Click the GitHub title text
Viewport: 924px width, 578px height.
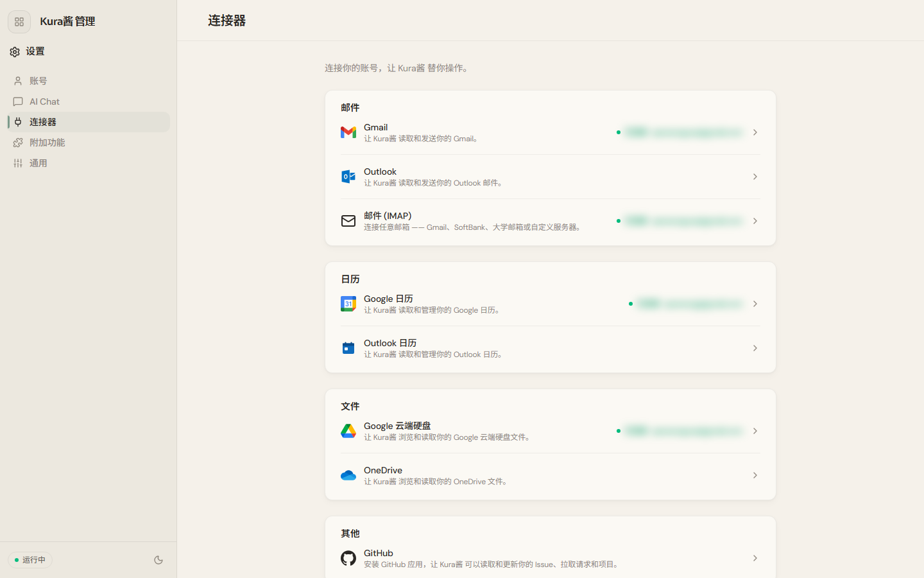click(x=379, y=553)
